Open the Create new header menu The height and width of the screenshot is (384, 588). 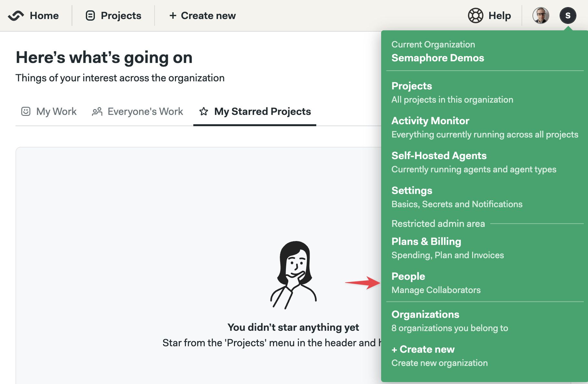pos(203,15)
